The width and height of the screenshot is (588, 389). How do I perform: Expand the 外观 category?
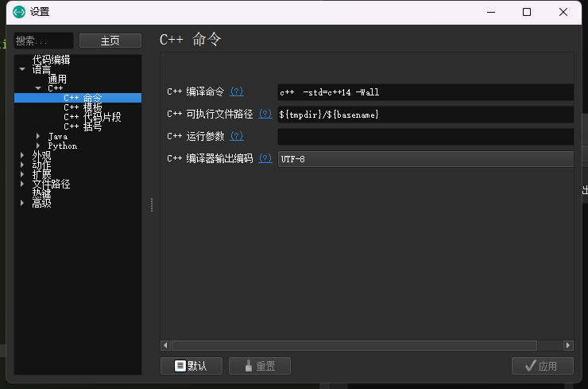[x=22, y=156]
